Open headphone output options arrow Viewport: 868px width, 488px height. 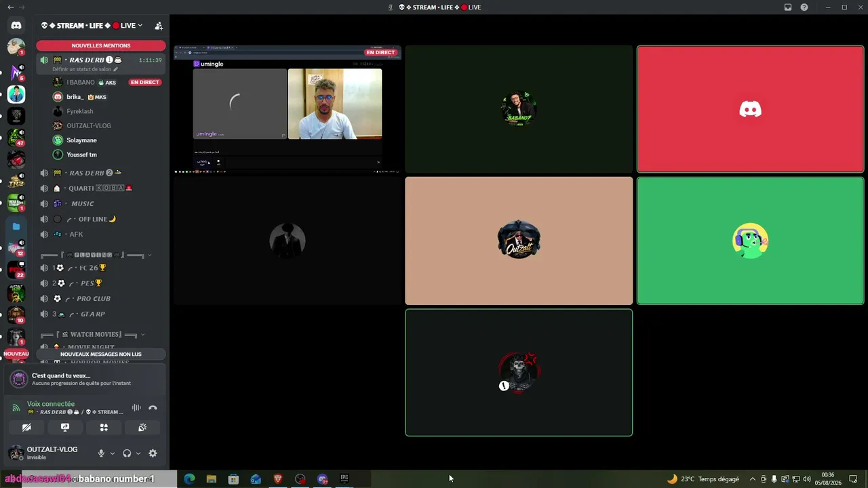[x=138, y=453]
